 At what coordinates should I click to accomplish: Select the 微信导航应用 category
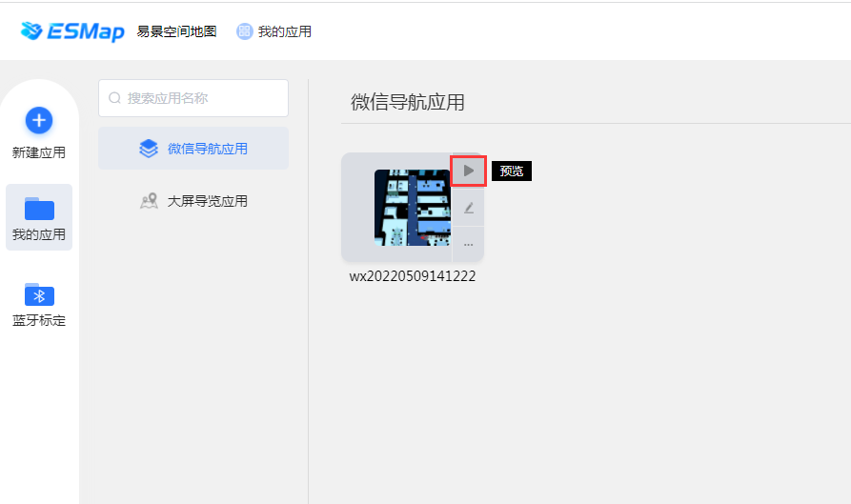193,148
